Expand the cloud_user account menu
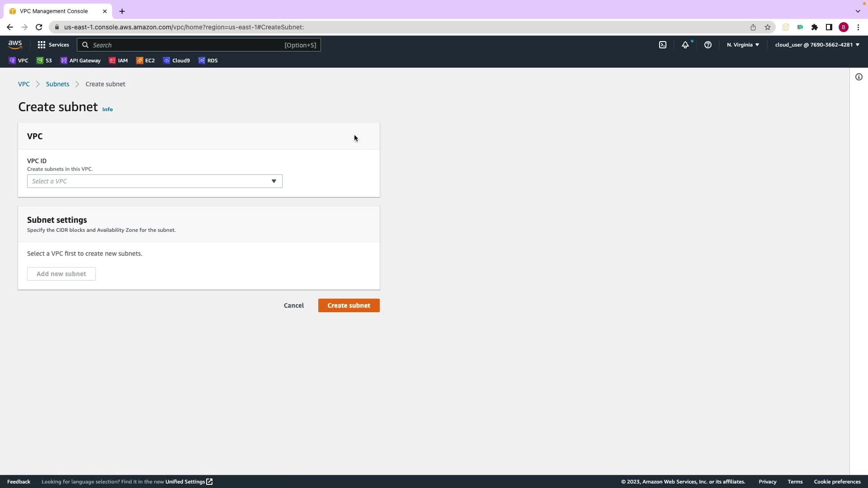The width and height of the screenshot is (868, 488). pyautogui.click(x=817, y=45)
